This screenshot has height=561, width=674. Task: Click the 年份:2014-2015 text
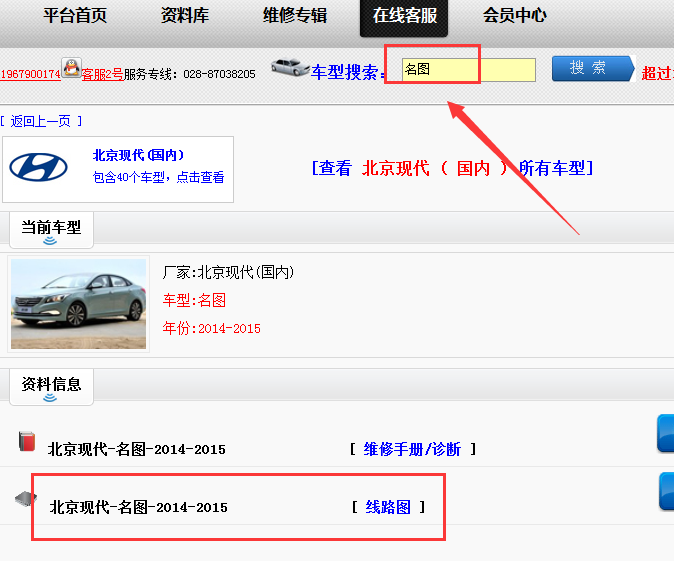211,328
